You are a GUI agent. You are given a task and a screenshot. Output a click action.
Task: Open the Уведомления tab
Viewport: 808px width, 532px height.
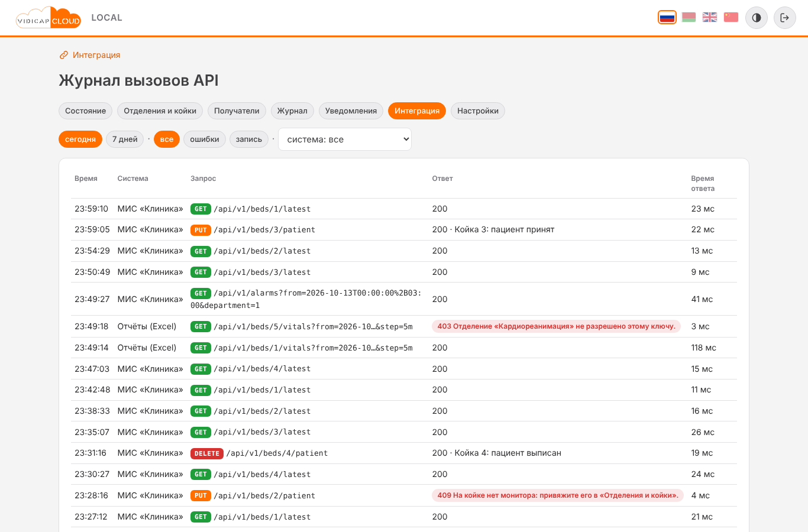(x=351, y=111)
